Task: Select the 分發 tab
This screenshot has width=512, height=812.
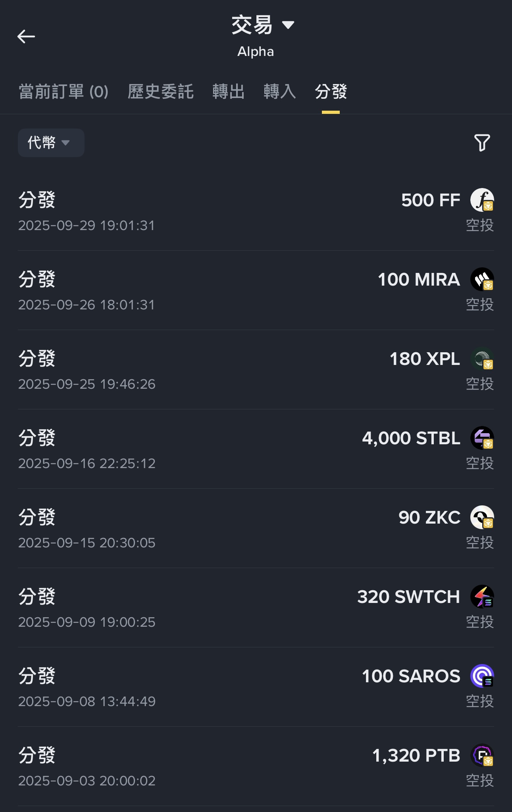Action: pos(331,92)
